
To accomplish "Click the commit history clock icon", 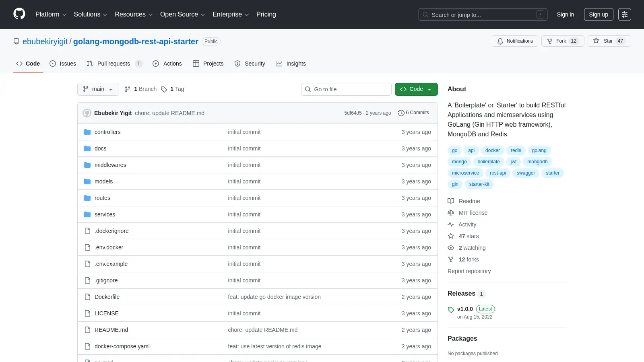I will pyautogui.click(x=401, y=113).
